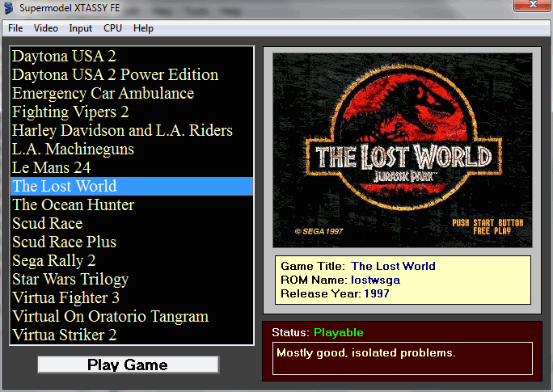The height and width of the screenshot is (392, 553).
Task: Choose Fighting Vipers 2 from the list
Action: (132, 112)
